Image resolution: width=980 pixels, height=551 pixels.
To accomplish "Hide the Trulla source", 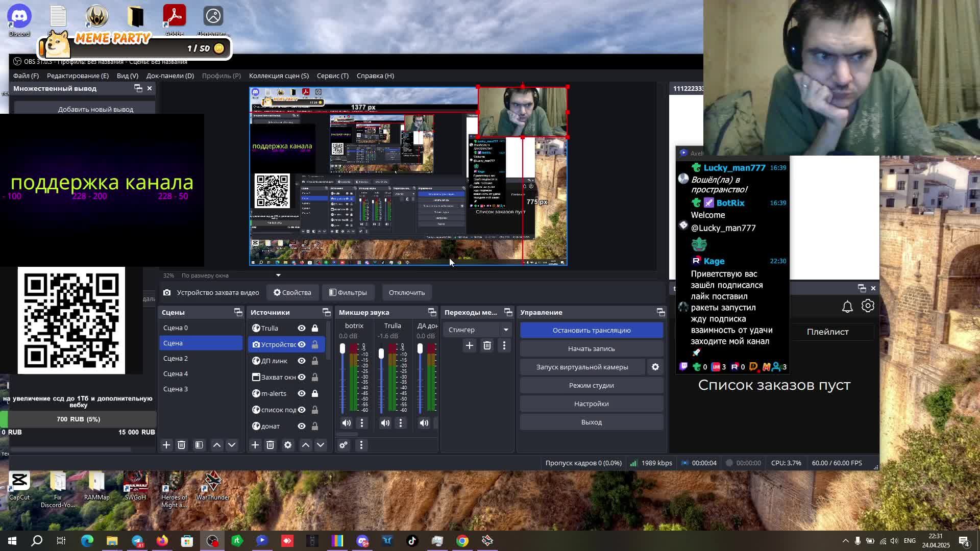I will pos(302,328).
